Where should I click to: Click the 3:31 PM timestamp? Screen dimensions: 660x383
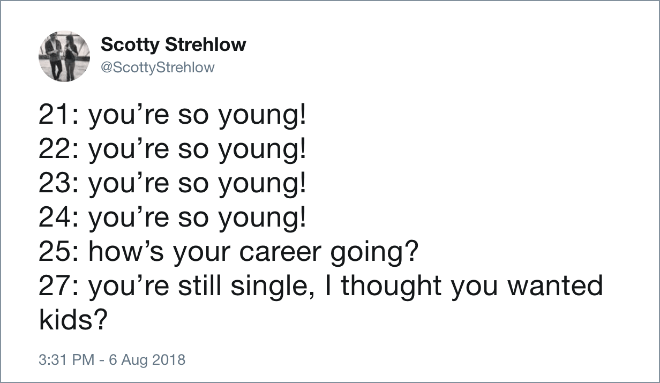tap(66, 360)
